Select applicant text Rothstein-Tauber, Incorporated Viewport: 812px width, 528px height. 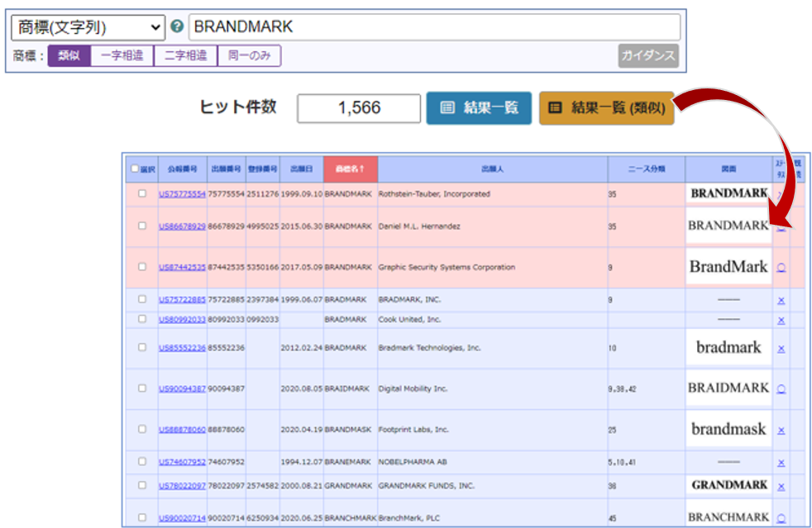pos(434,194)
